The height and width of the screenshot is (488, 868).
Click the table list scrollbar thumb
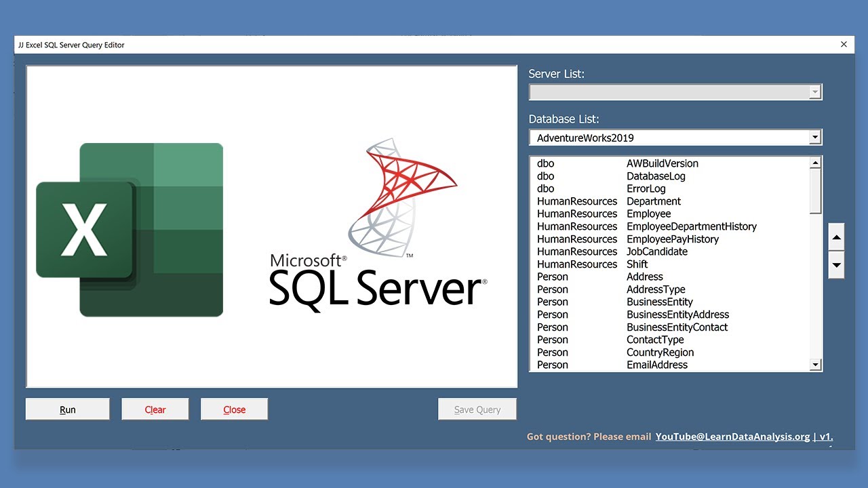pos(816,191)
